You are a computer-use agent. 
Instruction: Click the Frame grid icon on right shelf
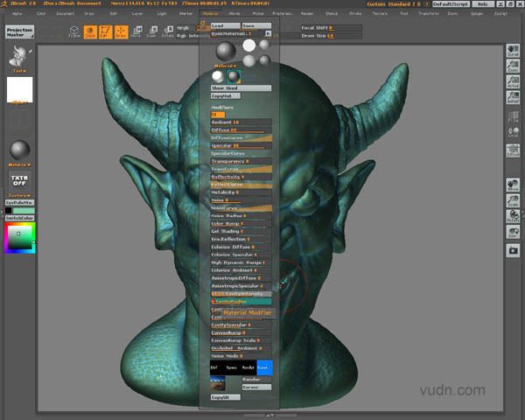513,117
